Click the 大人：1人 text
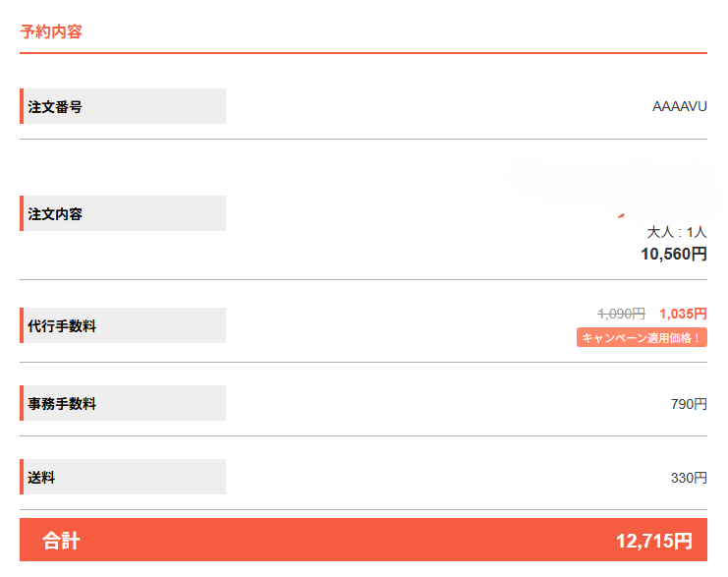Viewport: 728px width, 577px height. pyautogui.click(x=677, y=232)
